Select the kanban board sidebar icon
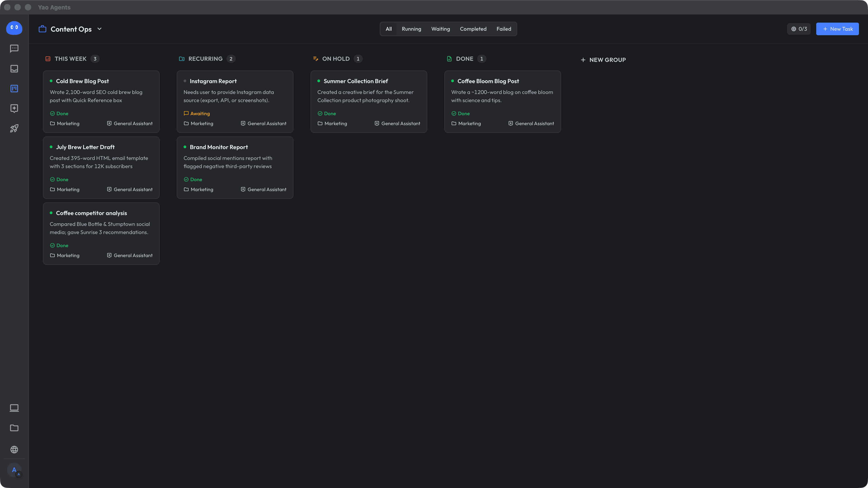The width and height of the screenshot is (868, 488). click(14, 89)
